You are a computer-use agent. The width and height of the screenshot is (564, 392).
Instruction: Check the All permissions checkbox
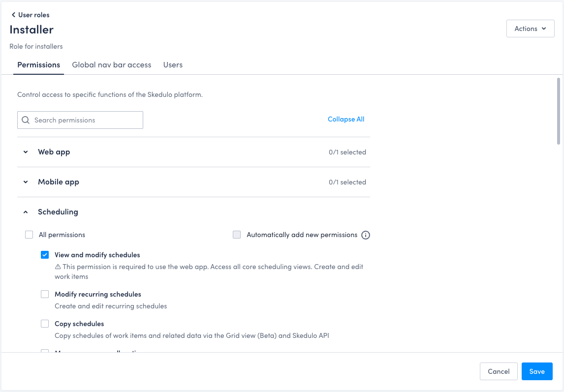tap(29, 235)
